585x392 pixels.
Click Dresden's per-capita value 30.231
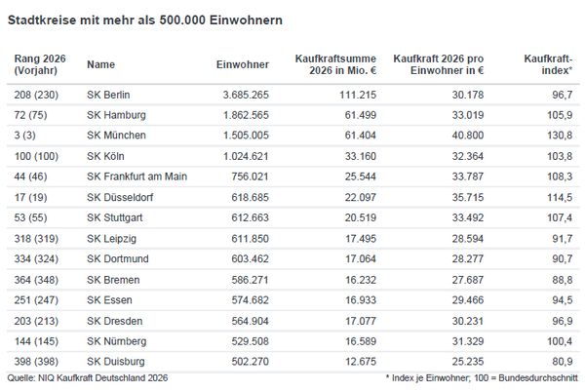[x=464, y=320]
